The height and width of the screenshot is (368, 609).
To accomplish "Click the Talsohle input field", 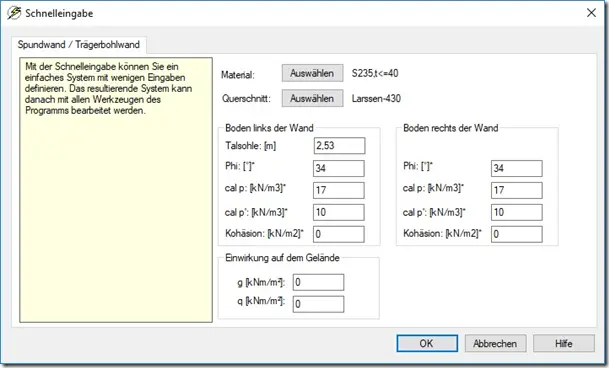I will tap(339, 146).
